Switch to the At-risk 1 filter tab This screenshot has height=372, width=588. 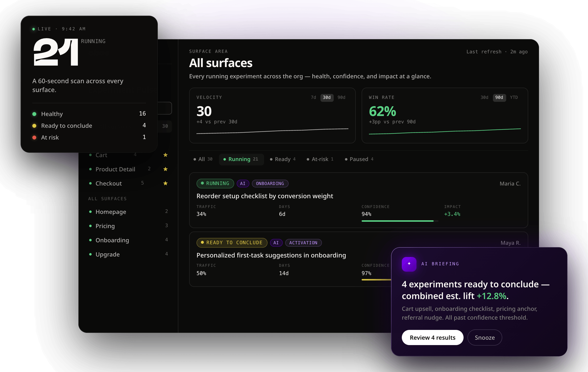[x=320, y=159]
